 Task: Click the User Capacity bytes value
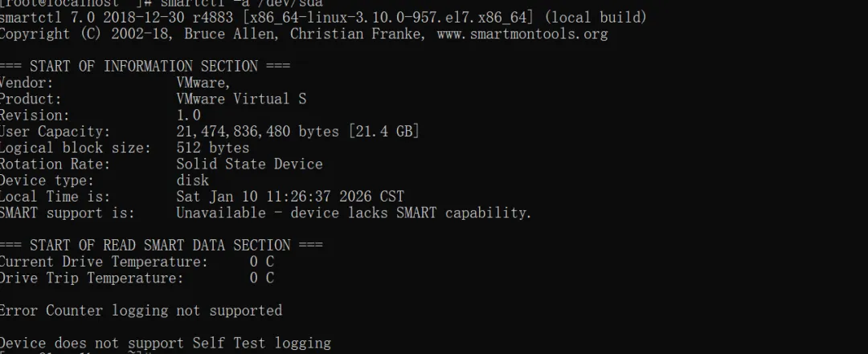[x=297, y=131]
